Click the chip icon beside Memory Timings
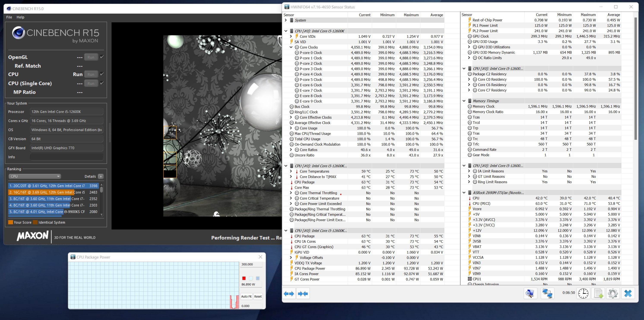Image resolution: width=644 pixels, height=320 pixels. point(470,101)
